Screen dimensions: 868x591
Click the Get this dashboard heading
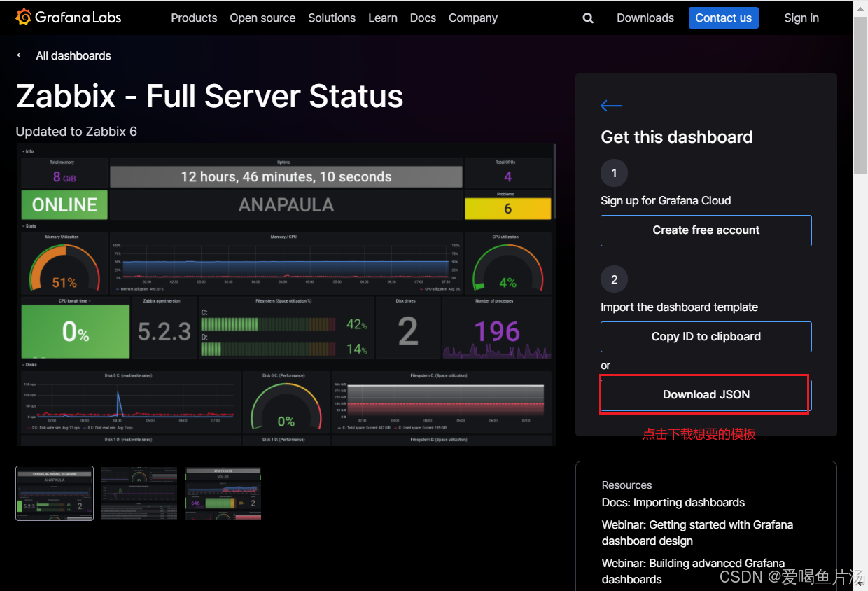(677, 137)
